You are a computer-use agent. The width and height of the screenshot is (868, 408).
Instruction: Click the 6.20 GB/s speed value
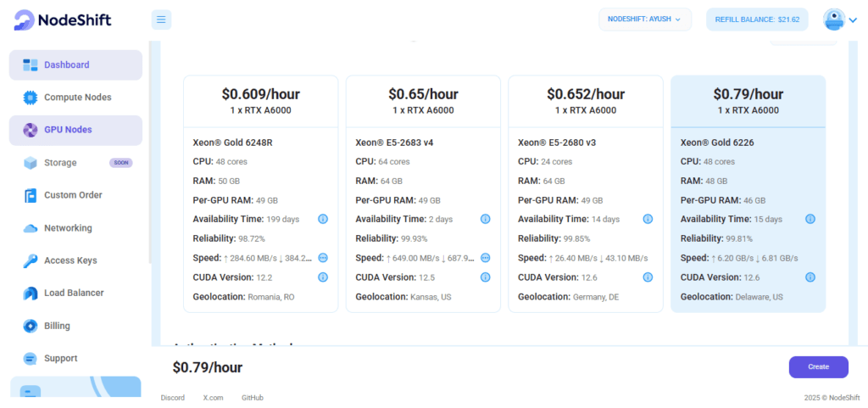733,259
